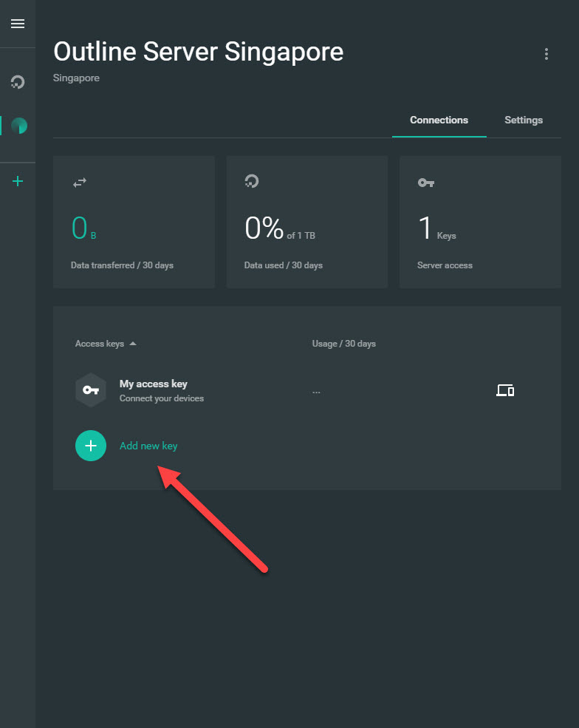Image resolution: width=579 pixels, height=728 pixels.
Task: Click the plus icon to add a server
Action: coord(18,181)
